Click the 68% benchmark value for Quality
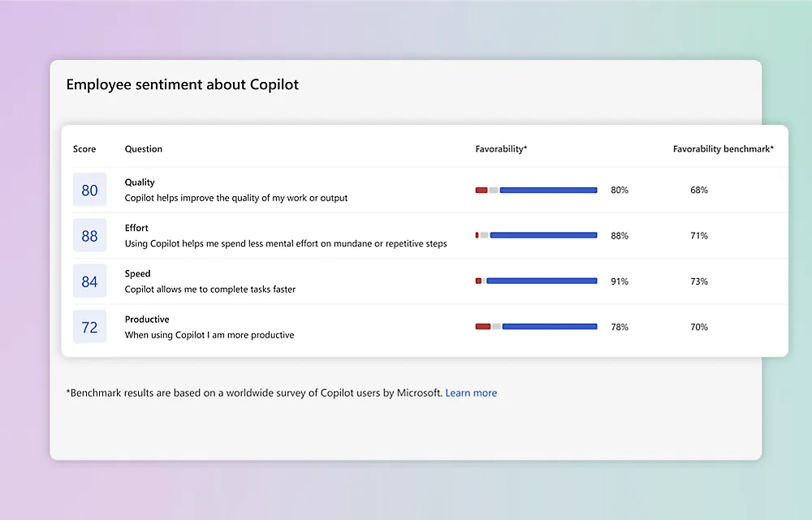Screen dimensions: 812x520 [x=699, y=190]
